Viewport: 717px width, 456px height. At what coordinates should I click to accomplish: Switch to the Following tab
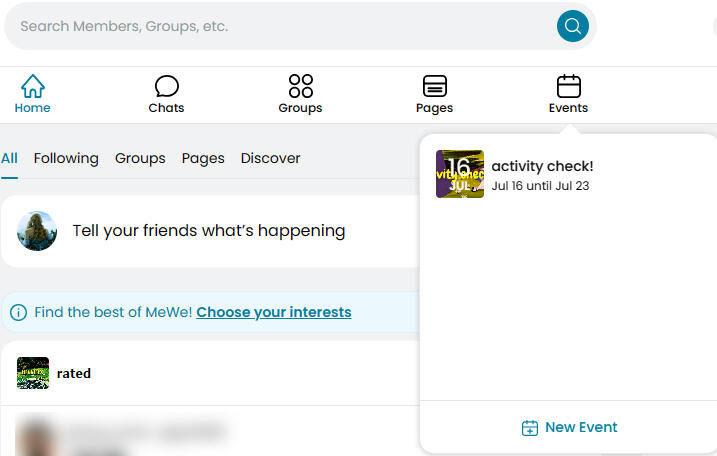pyautogui.click(x=66, y=158)
